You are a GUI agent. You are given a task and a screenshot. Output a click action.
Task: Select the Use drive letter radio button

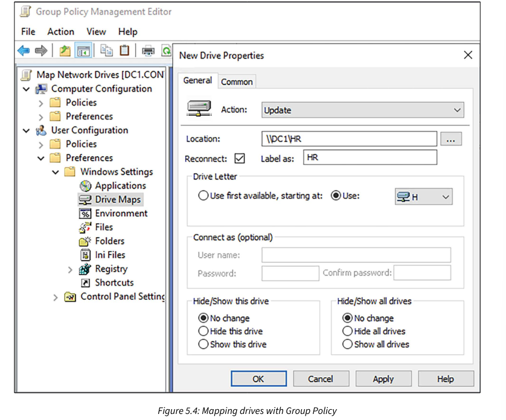click(x=336, y=196)
